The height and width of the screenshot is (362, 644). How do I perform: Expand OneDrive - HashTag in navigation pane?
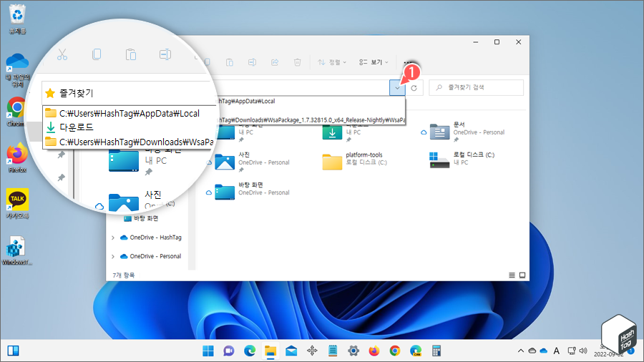point(113,238)
